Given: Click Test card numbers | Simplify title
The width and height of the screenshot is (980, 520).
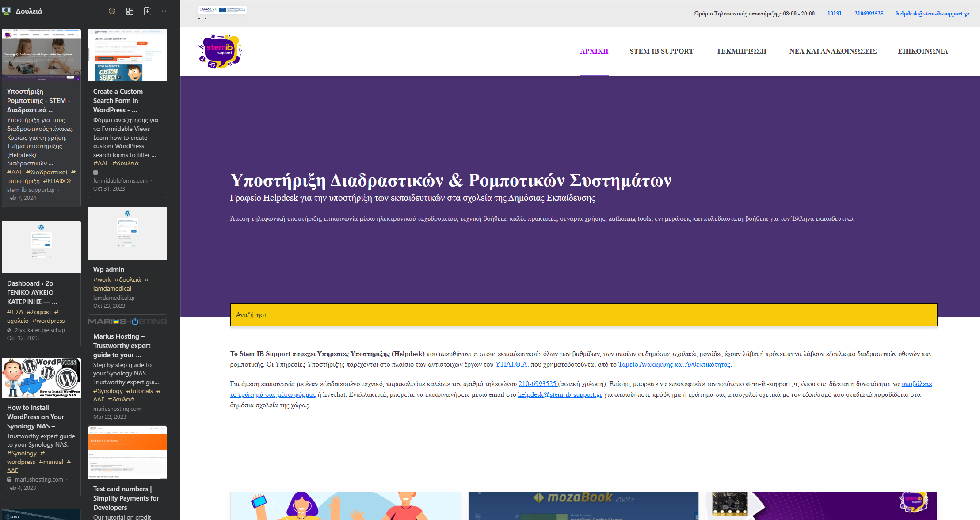Looking at the screenshot, I should (x=126, y=498).
